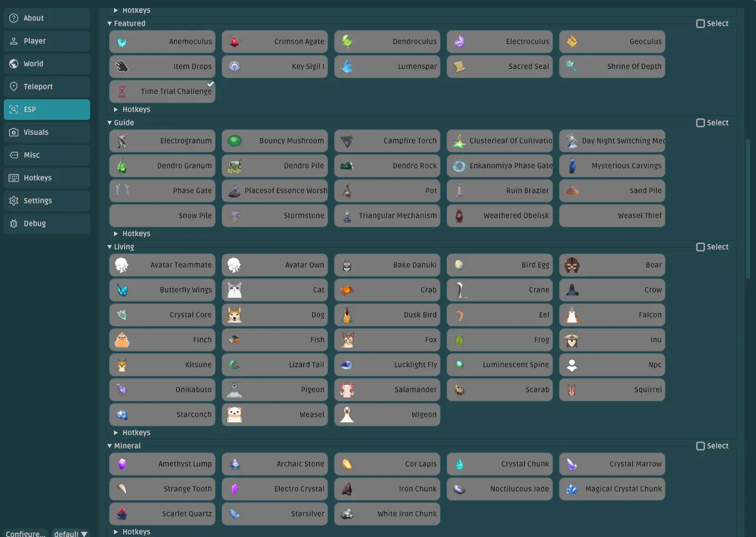Open the Teleport tab
Screen dimensions: 756x537
[x=47, y=86]
